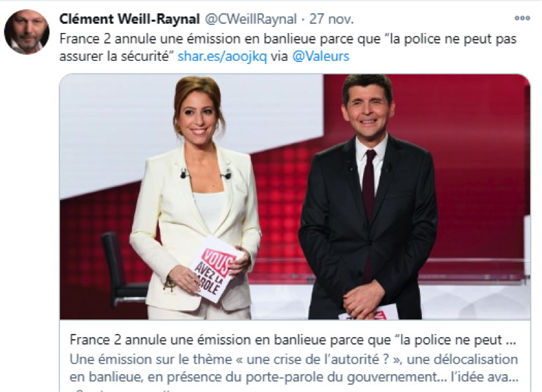Open the Clément Weill-Raynal display name link
The width and height of the screenshot is (542, 392).
point(129,19)
